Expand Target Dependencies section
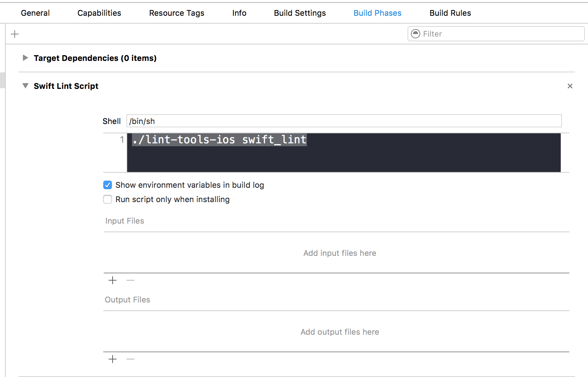Viewport: 588px width, 377px height. point(25,58)
